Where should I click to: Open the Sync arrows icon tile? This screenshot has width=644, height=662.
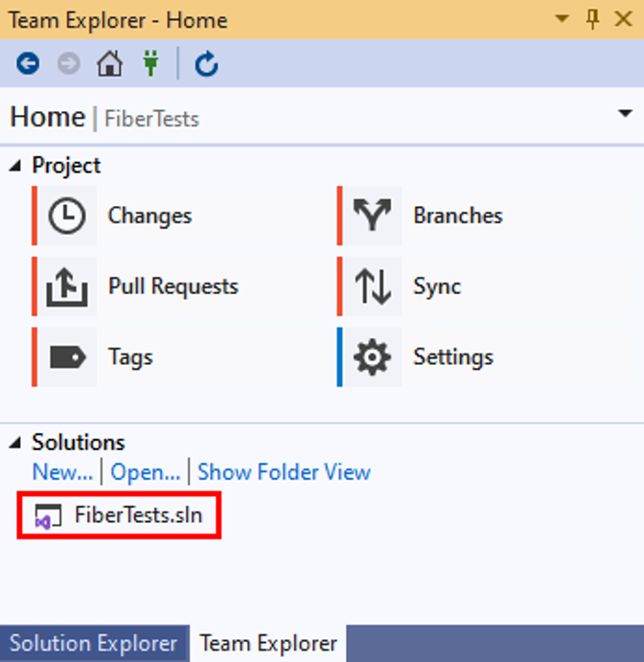[x=372, y=286]
